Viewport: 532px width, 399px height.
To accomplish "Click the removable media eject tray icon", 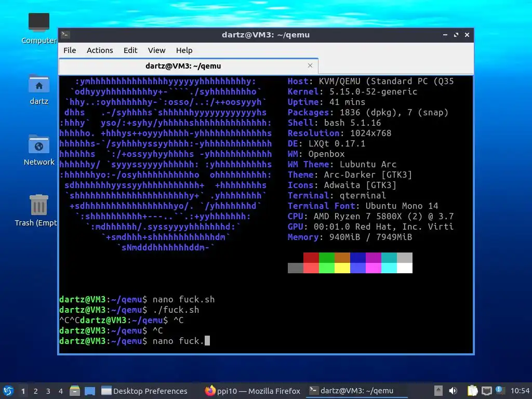I will [x=438, y=391].
